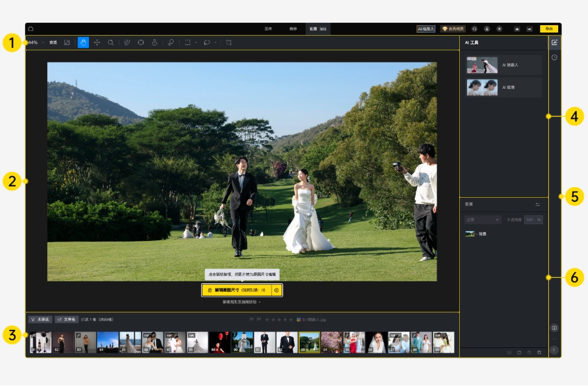Viewport: 588px width, 386px height.
Task: Click the trash delete icon in layers panel
Action: [x=539, y=353]
